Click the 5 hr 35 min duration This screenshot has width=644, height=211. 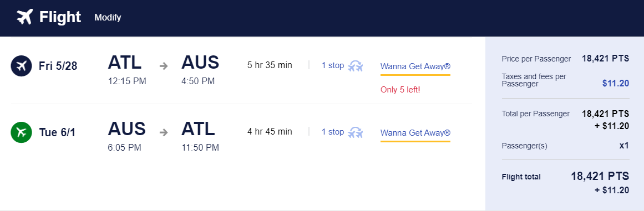[270, 65]
